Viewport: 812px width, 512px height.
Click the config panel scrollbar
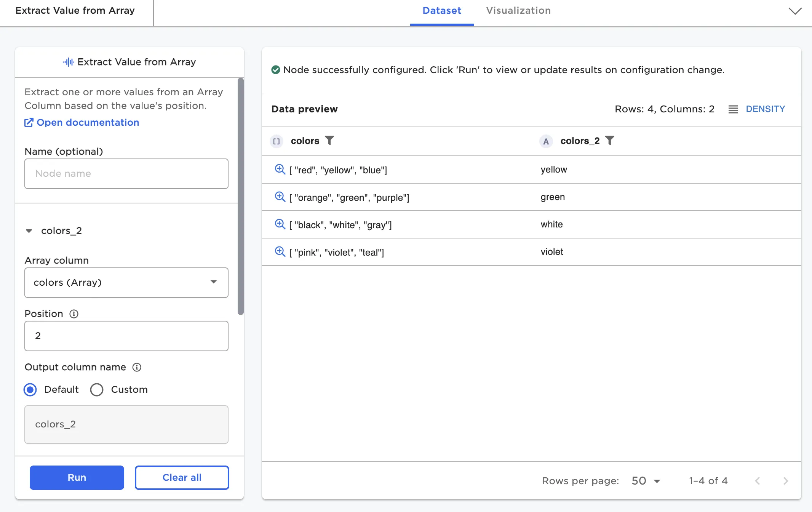[240, 196]
